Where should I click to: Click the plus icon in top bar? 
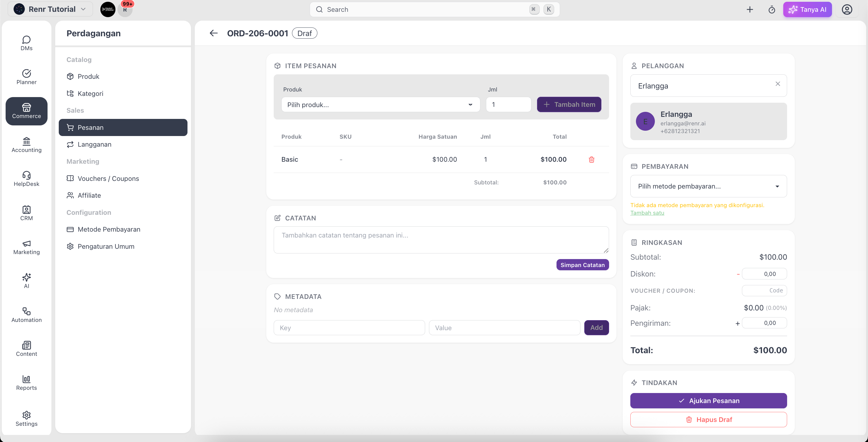(750, 9)
